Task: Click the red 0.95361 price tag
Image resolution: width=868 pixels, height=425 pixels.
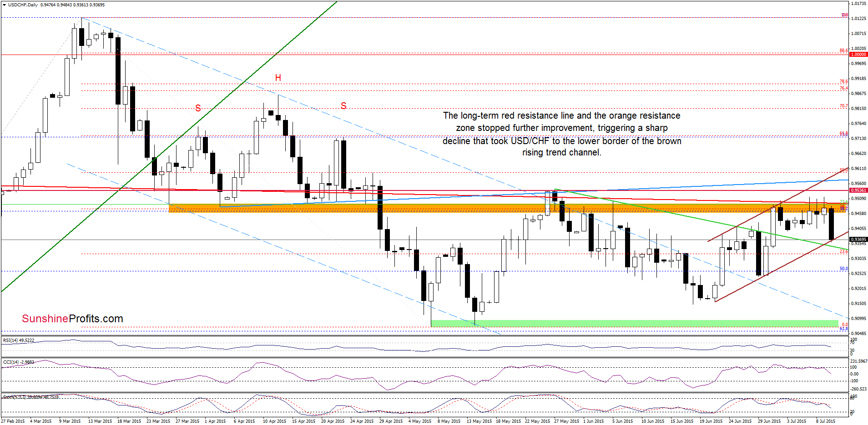Action: click(858, 190)
